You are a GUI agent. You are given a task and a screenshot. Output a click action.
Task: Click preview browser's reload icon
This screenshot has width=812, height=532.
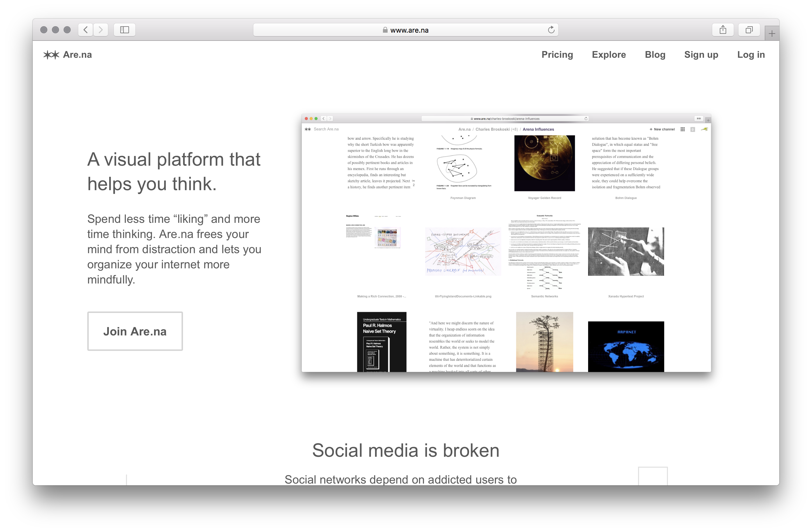[x=586, y=119]
